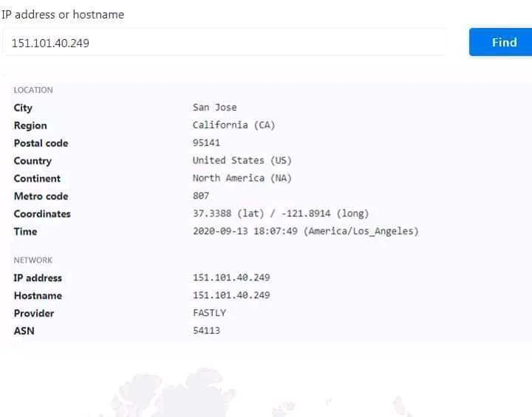Select the provider value FASTLY
Screen dimensions: 532x417
pyautogui.click(x=209, y=313)
